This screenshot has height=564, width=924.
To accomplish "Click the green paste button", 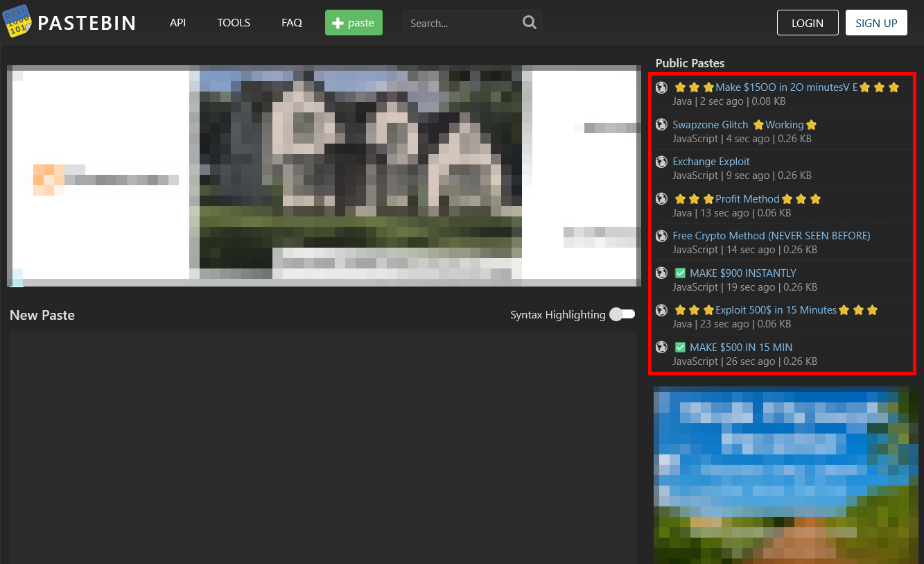I will click(x=354, y=23).
